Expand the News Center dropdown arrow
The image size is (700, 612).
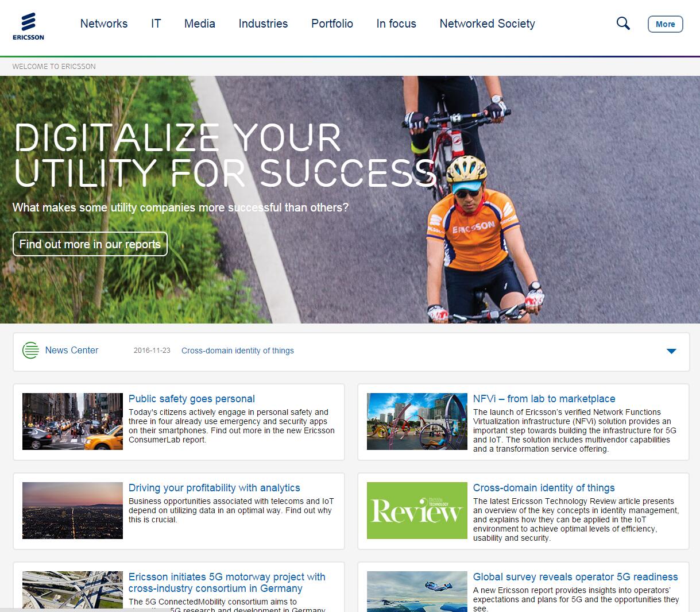pos(671,351)
